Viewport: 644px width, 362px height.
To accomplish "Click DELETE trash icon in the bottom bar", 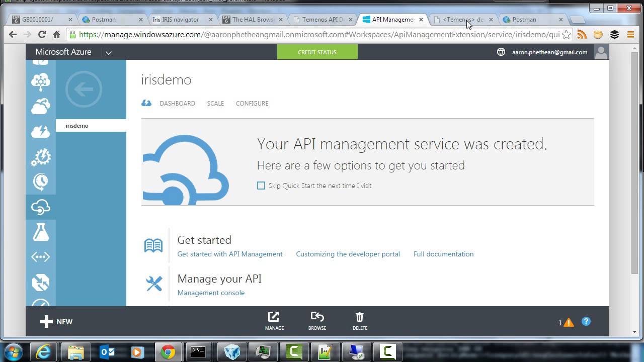I will pos(360,321).
